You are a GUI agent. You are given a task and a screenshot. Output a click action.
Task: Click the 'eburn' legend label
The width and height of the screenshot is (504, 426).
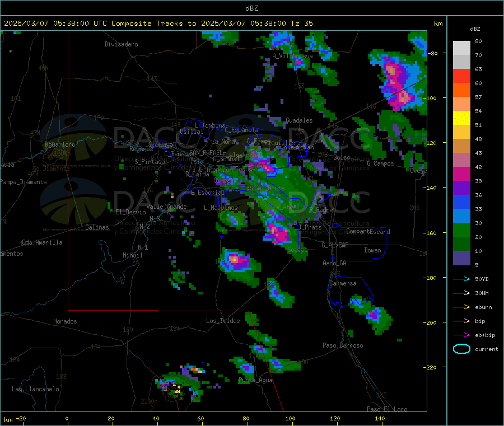click(483, 307)
